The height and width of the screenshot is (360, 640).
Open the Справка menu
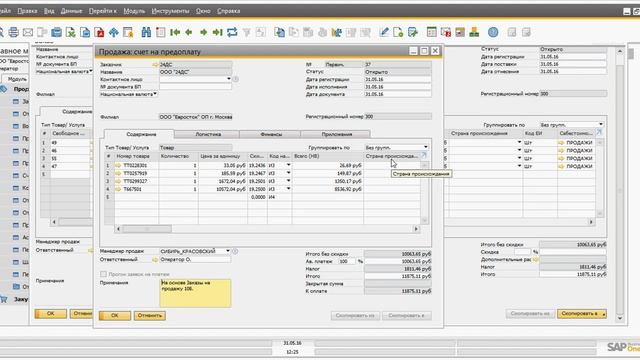coord(229,11)
